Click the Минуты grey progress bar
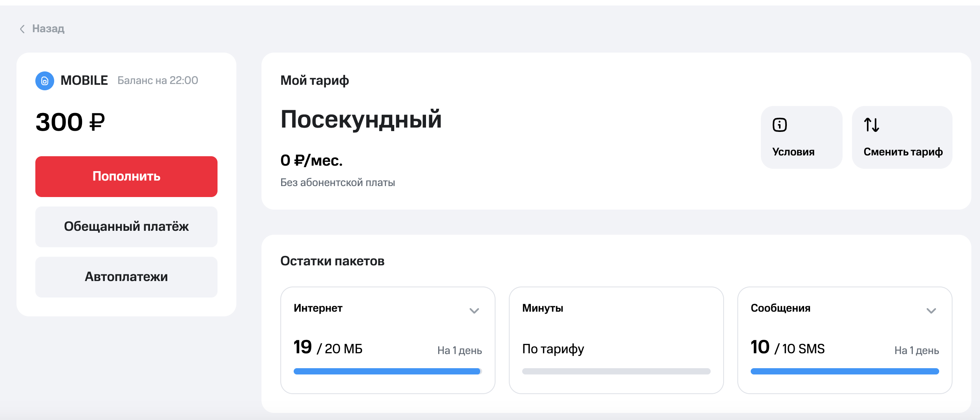The height and width of the screenshot is (420, 980). [616, 371]
